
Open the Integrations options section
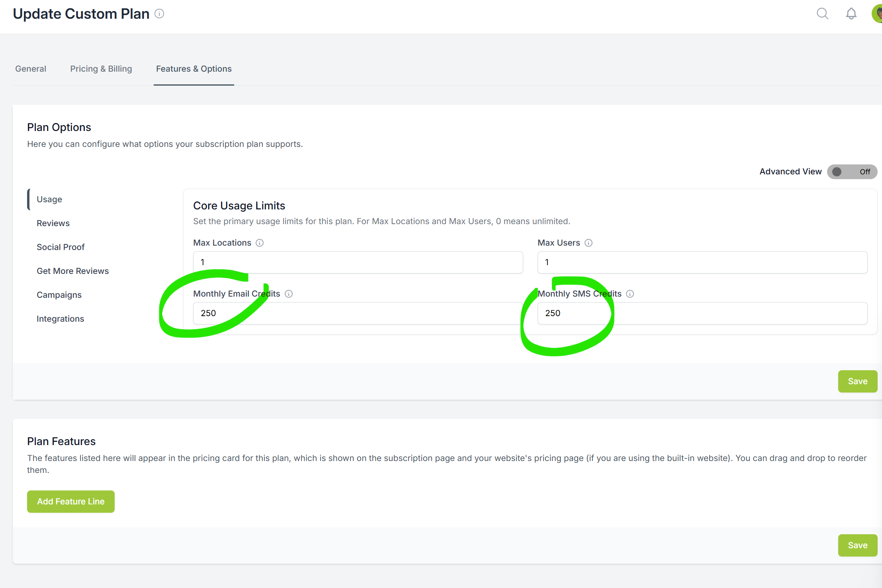(x=60, y=319)
